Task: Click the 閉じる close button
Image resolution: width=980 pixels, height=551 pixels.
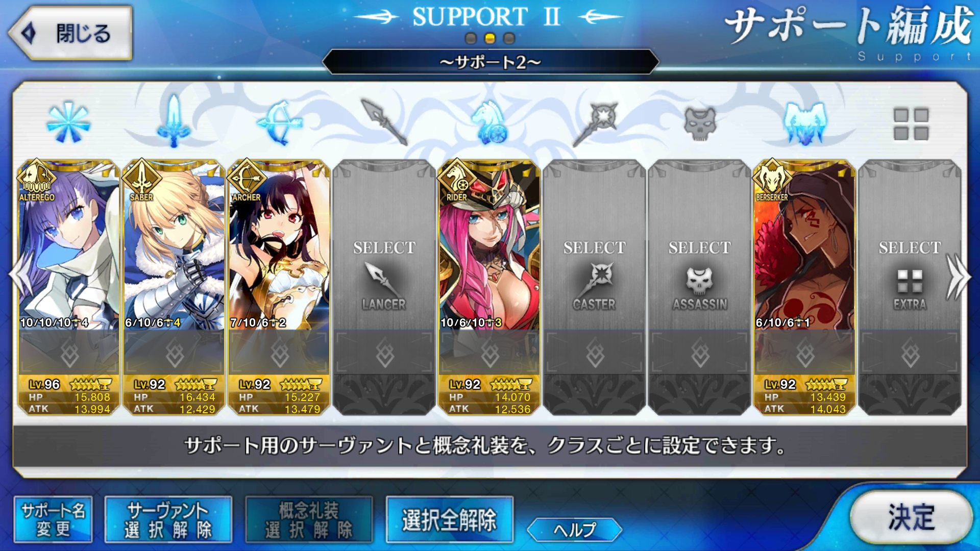Action: [x=70, y=33]
